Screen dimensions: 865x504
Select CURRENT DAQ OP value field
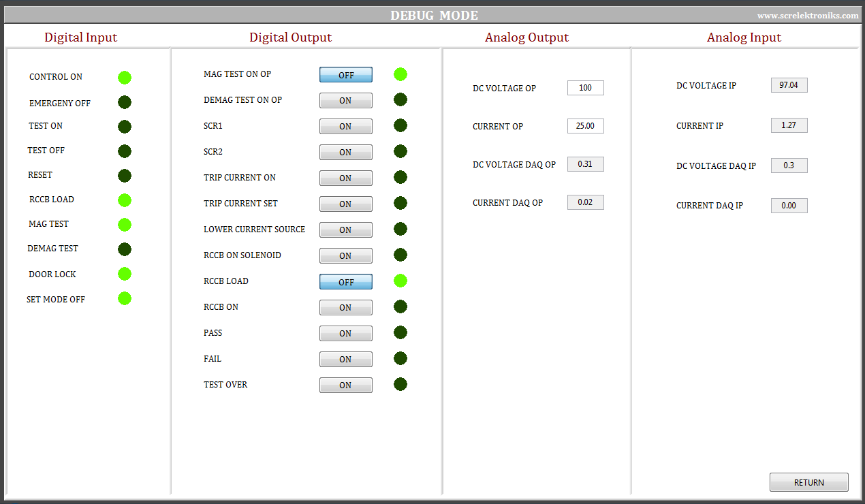[586, 202]
